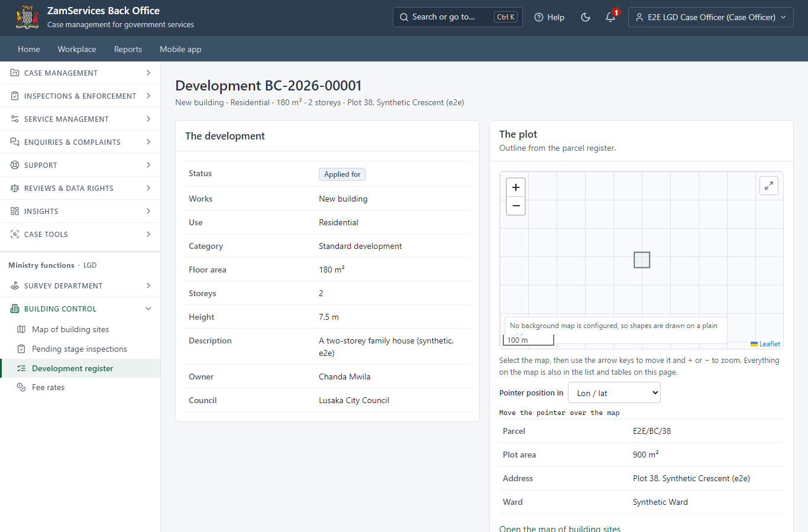Click the Service Management sliders icon
This screenshot has width=808, height=532.
(15, 119)
